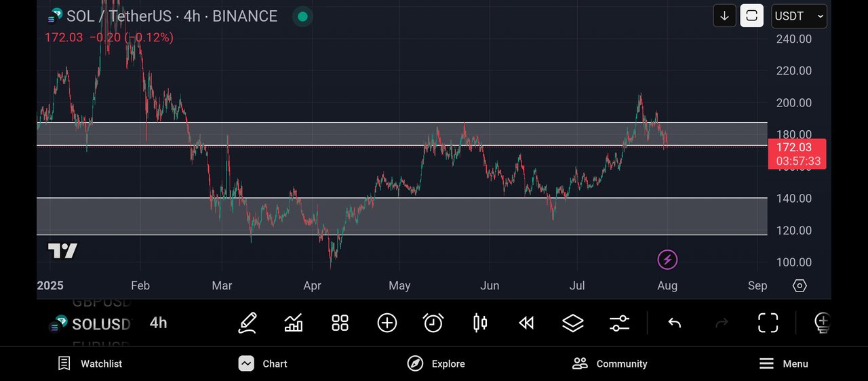Screen dimensions: 868x381
Task: Open the object tree layers icon
Action: point(573,323)
